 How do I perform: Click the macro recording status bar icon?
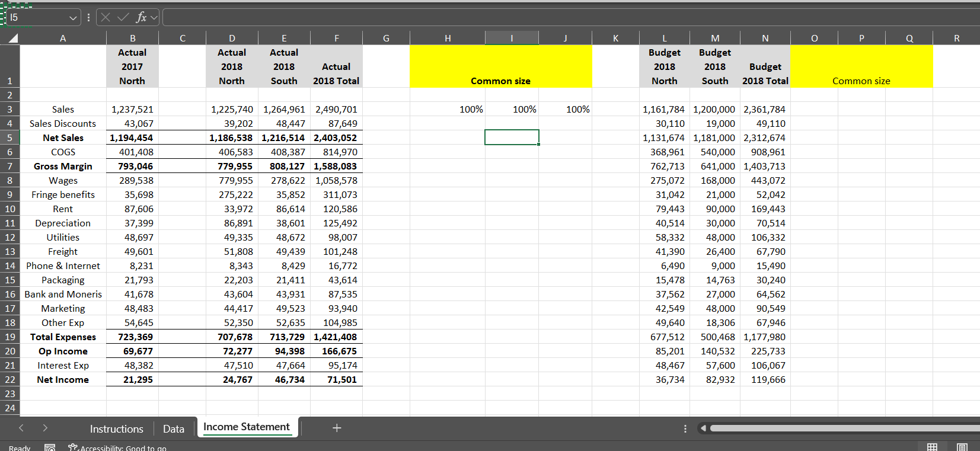(50, 447)
